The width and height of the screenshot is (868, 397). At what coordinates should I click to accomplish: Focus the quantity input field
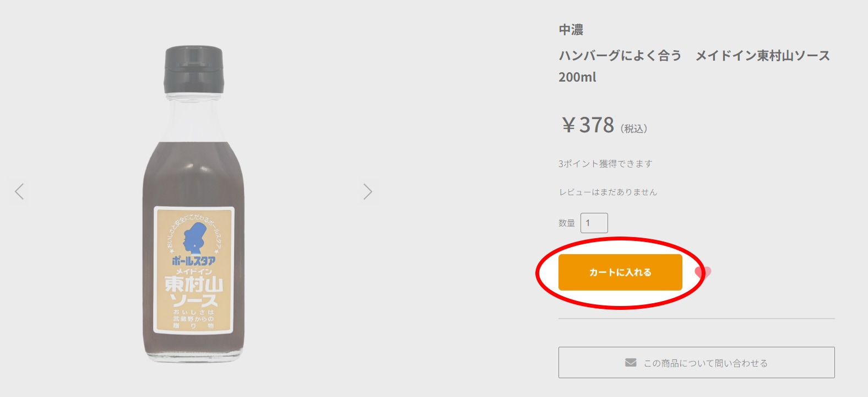594,223
